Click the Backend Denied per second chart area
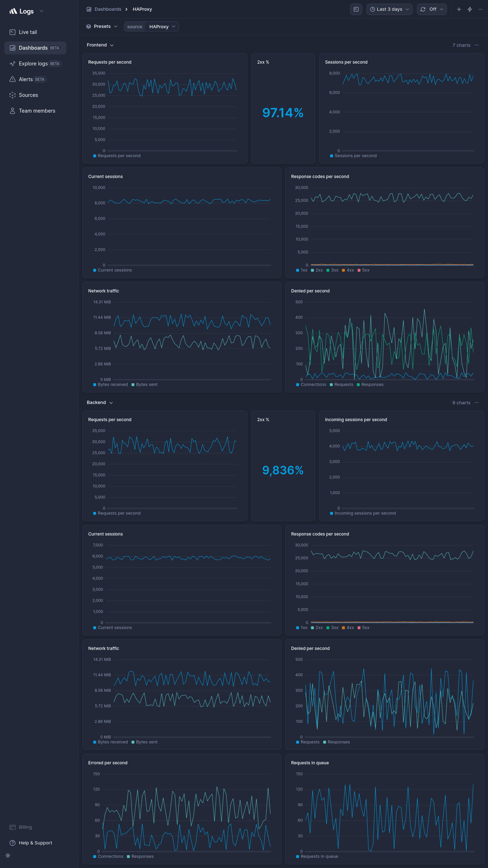 pos(390,698)
